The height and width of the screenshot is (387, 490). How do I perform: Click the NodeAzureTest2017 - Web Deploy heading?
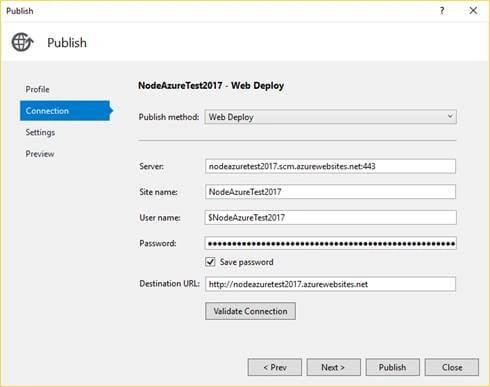click(211, 86)
